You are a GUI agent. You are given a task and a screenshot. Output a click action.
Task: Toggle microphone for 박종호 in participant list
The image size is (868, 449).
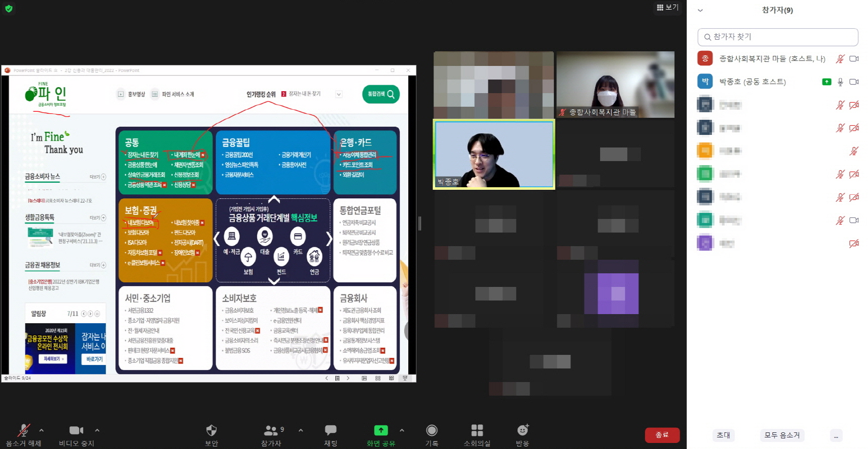(x=840, y=82)
